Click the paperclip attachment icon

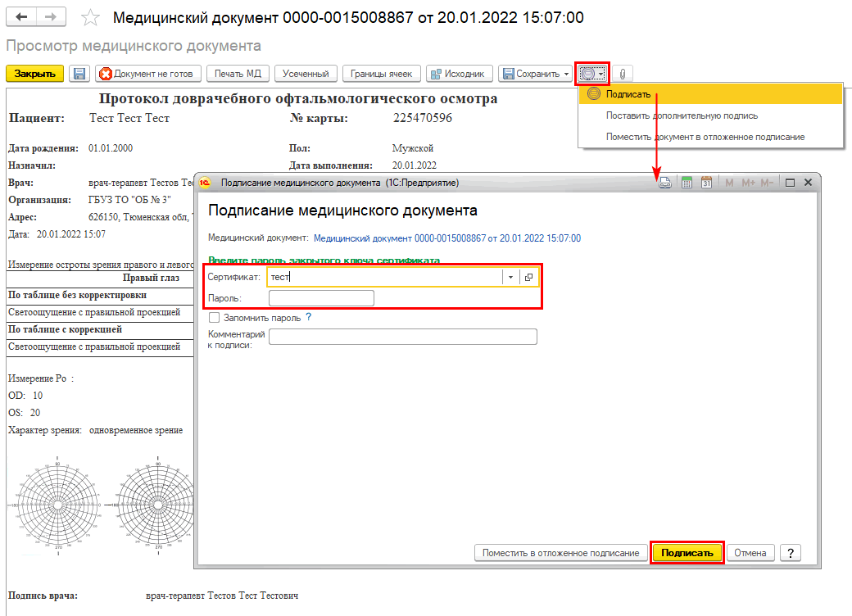coord(622,74)
